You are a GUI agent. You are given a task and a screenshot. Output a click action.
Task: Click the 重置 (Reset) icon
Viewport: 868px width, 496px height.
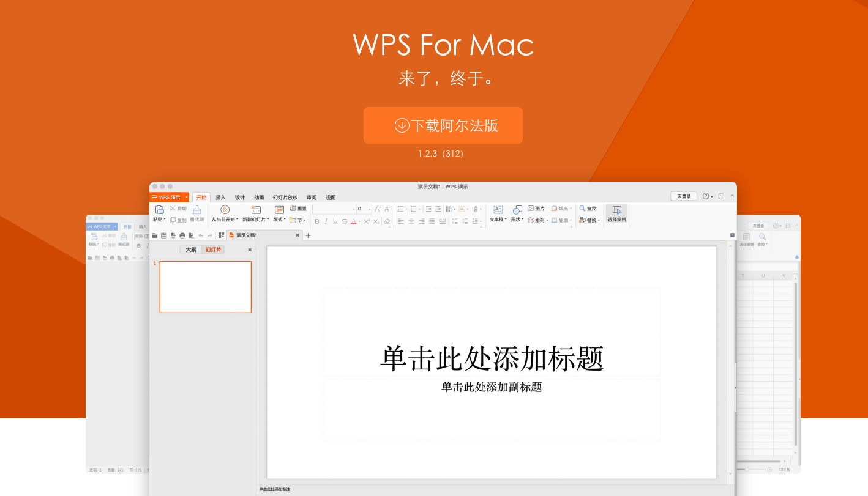(293, 209)
